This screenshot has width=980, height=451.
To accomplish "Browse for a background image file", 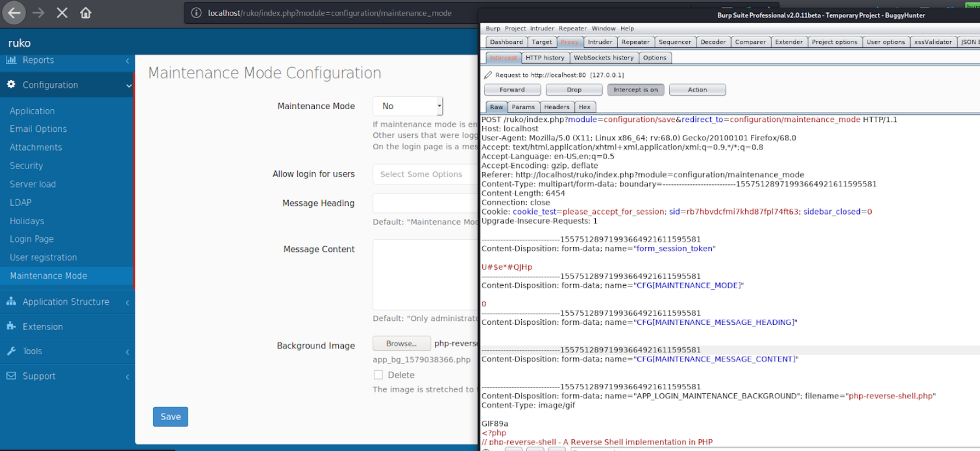I will click(x=402, y=343).
